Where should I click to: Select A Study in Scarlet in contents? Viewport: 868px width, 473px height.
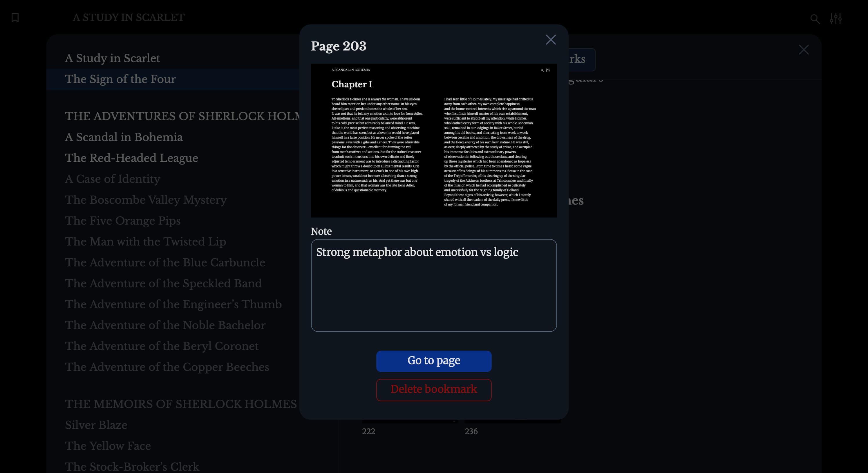coord(113,58)
